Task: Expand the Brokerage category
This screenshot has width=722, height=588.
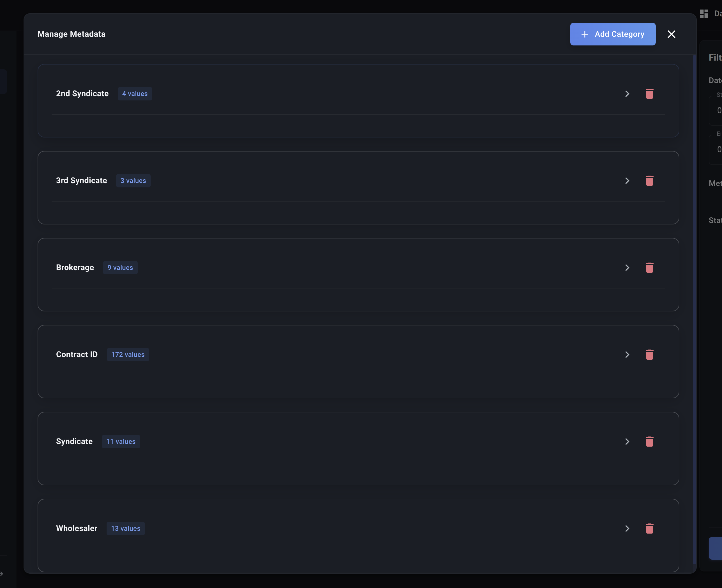Action: (627, 268)
